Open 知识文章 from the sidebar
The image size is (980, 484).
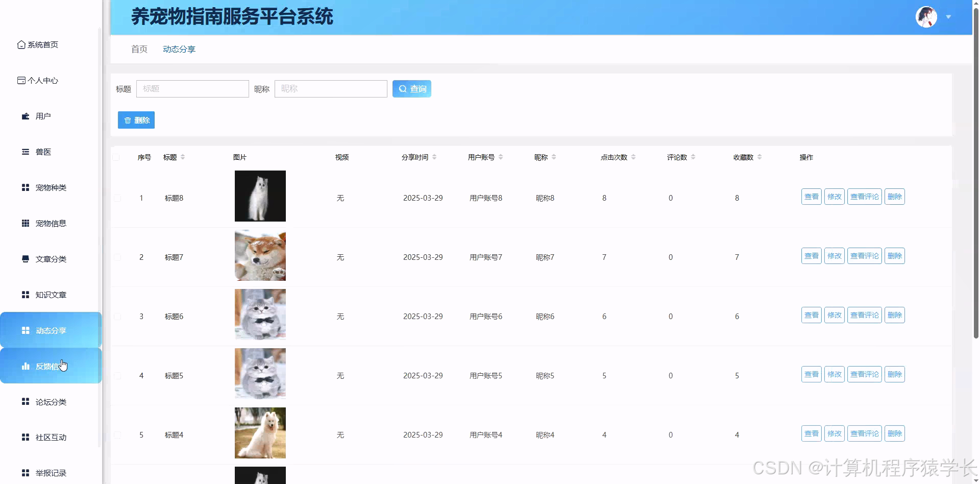[x=51, y=295]
